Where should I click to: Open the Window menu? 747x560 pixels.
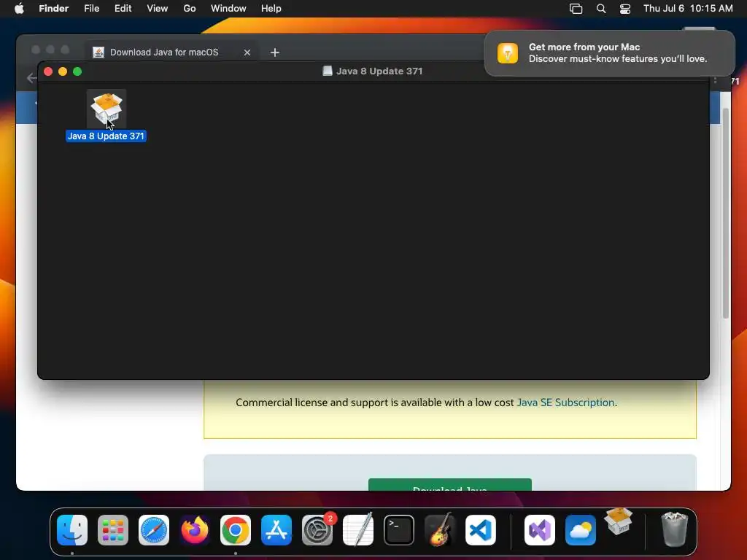pyautogui.click(x=228, y=9)
